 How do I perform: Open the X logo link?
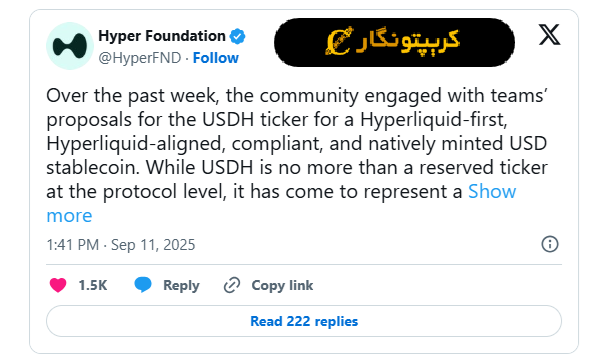[x=549, y=35]
